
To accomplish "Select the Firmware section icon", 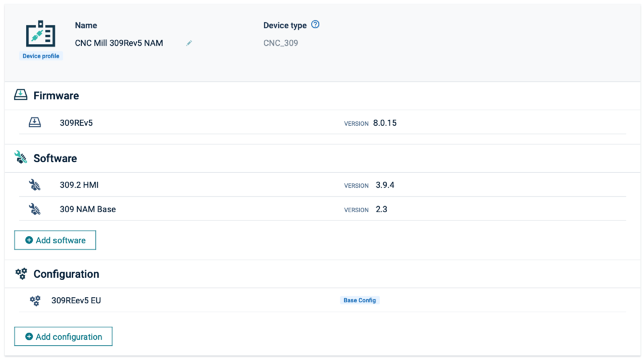I will [x=21, y=95].
